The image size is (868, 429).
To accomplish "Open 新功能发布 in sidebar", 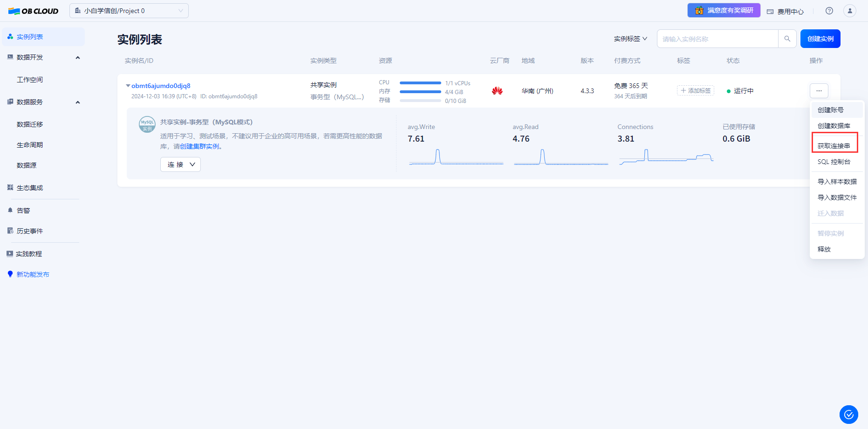I will pos(33,274).
